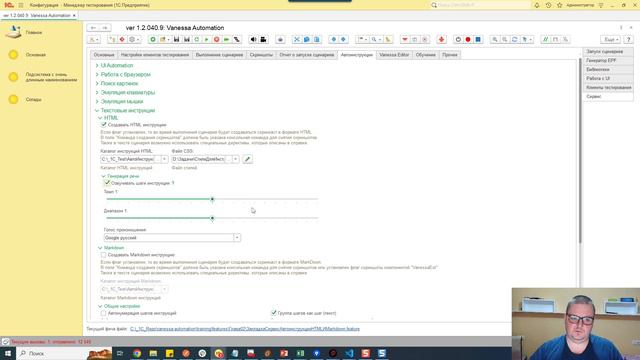
Task: Switch to the 'Основные' tab
Action: (104, 55)
